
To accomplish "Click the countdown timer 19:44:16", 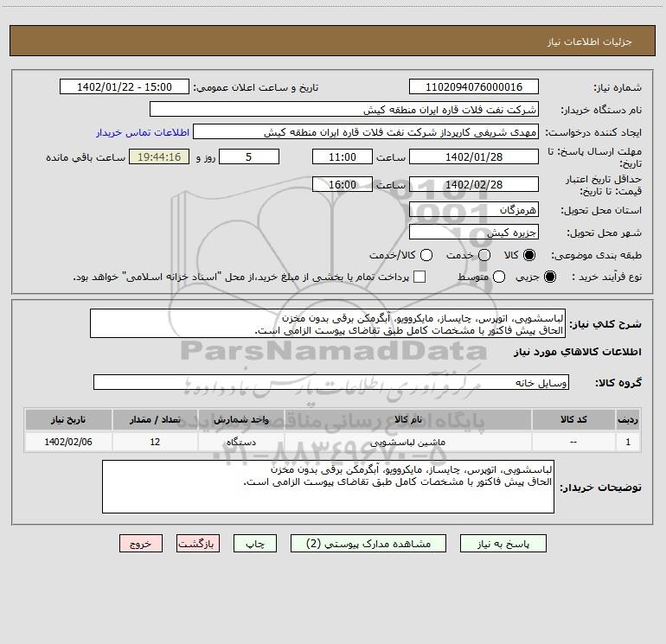I will pyautogui.click(x=159, y=156).
